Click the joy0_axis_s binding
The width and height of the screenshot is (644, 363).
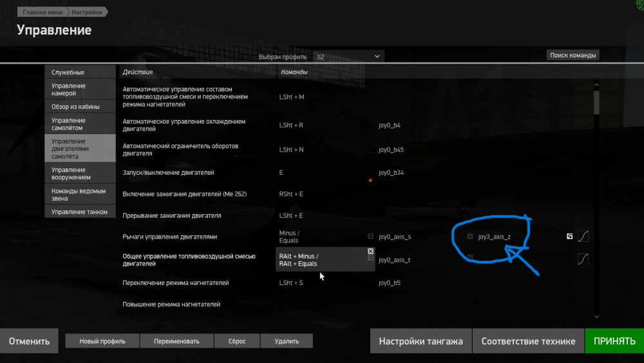(395, 237)
